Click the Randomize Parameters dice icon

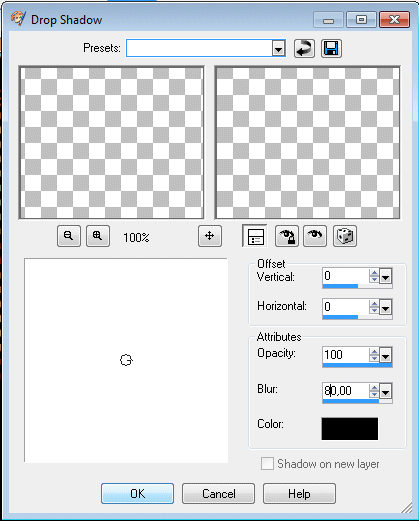click(345, 236)
